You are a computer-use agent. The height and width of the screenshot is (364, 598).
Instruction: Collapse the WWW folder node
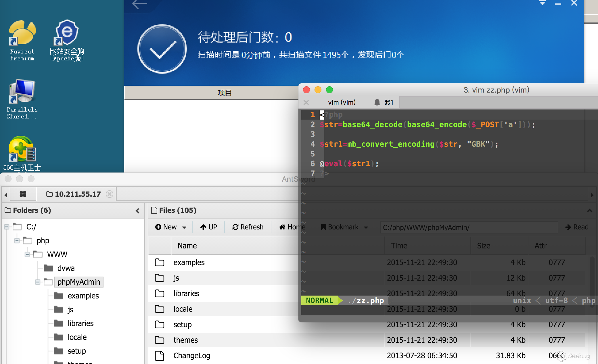[x=27, y=254]
